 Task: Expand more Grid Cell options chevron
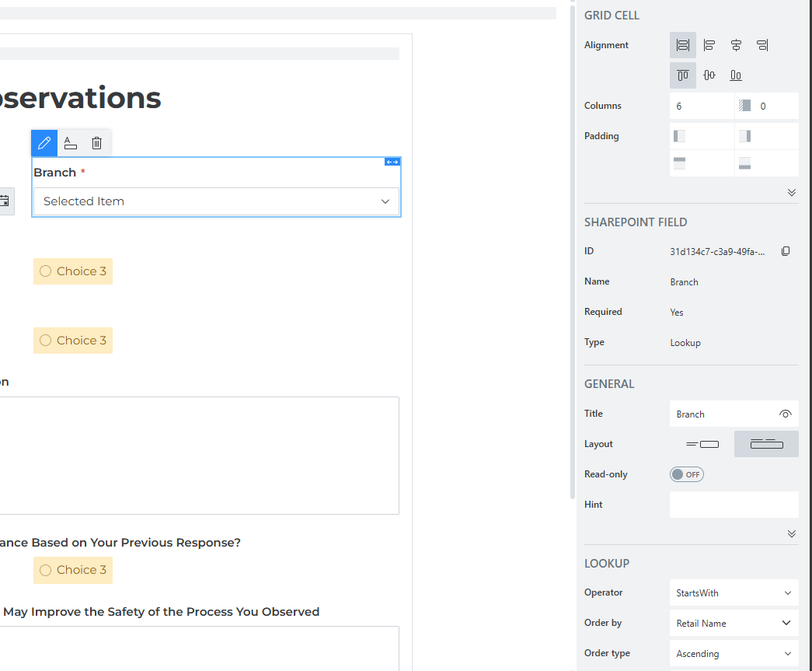coord(791,192)
